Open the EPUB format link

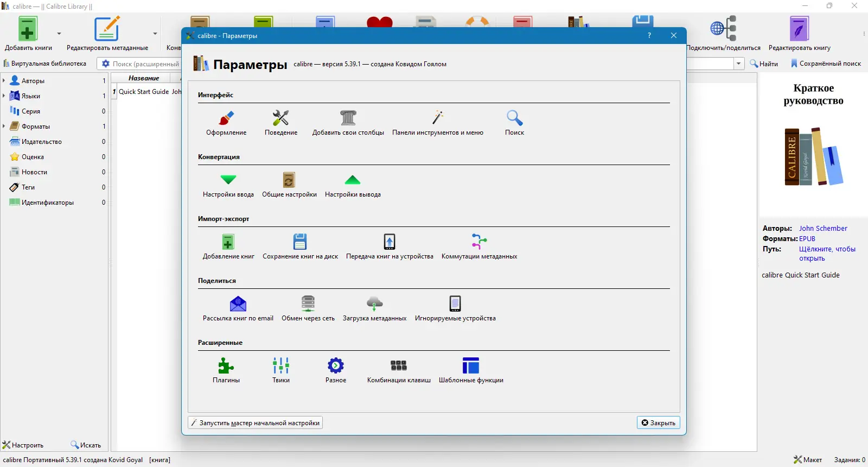tap(807, 238)
